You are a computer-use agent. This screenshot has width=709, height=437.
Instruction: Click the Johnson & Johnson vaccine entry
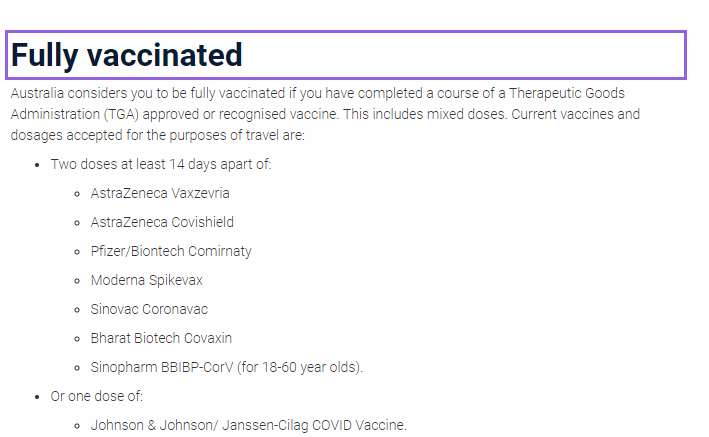point(249,425)
